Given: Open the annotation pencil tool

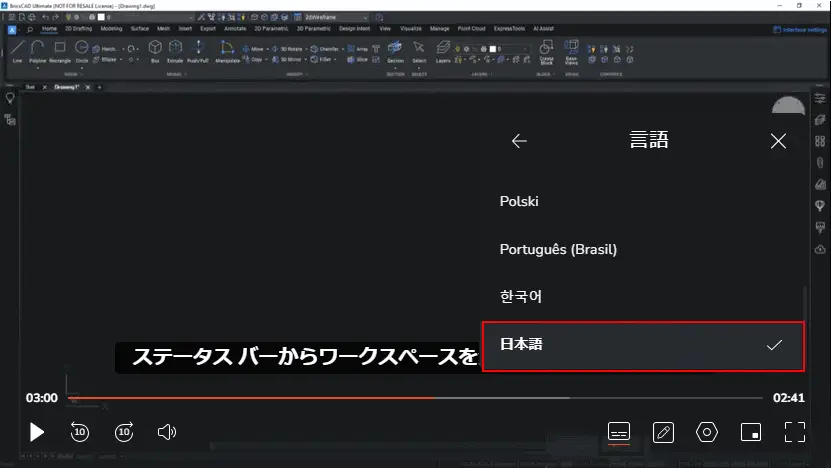Looking at the screenshot, I should click(x=663, y=432).
